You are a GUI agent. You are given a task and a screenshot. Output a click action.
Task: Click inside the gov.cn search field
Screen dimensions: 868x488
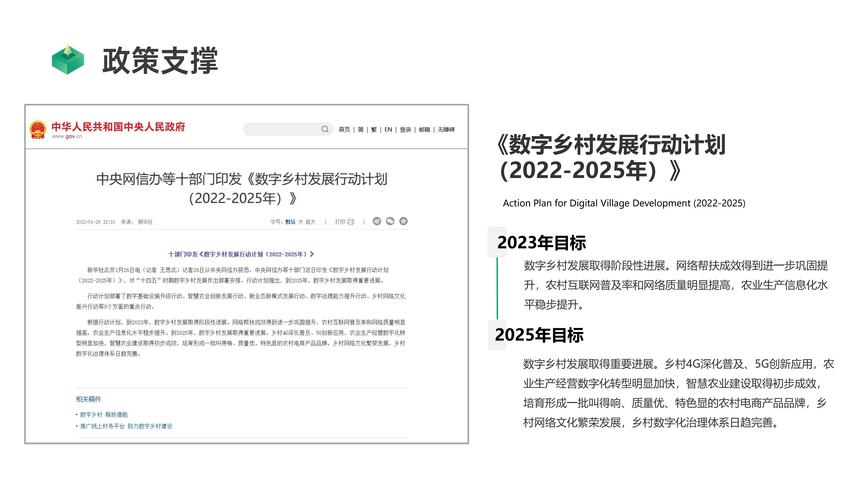pyautogui.click(x=281, y=129)
